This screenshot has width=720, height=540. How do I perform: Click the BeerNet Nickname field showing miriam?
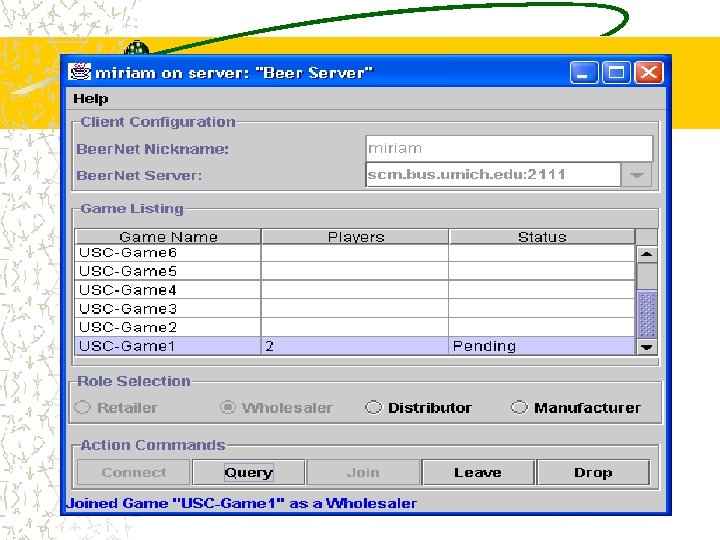pos(509,148)
